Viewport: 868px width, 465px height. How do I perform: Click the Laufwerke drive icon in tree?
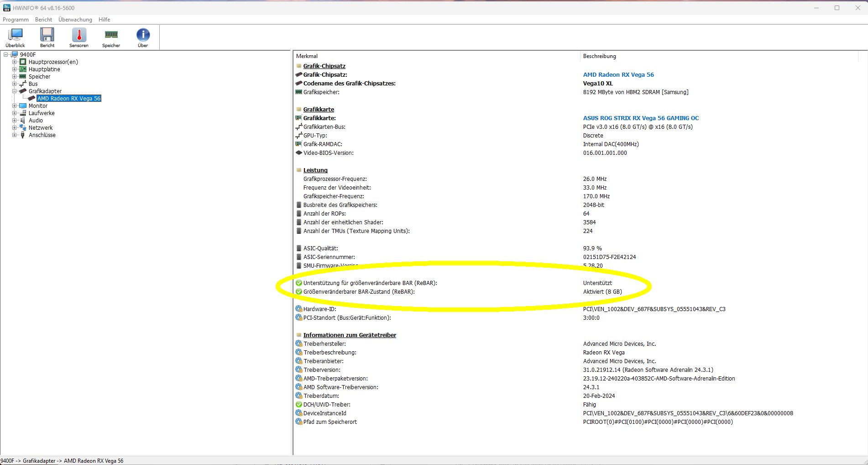click(23, 113)
